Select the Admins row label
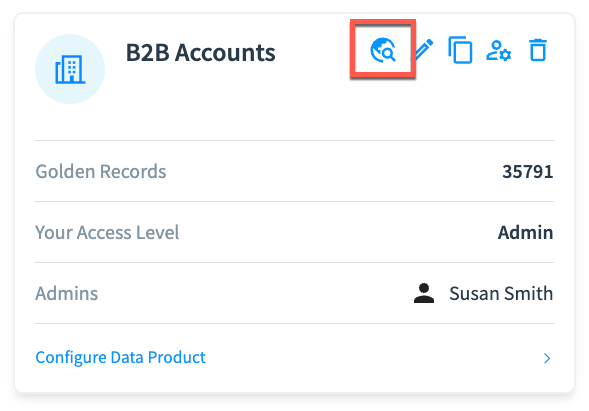 tap(66, 293)
